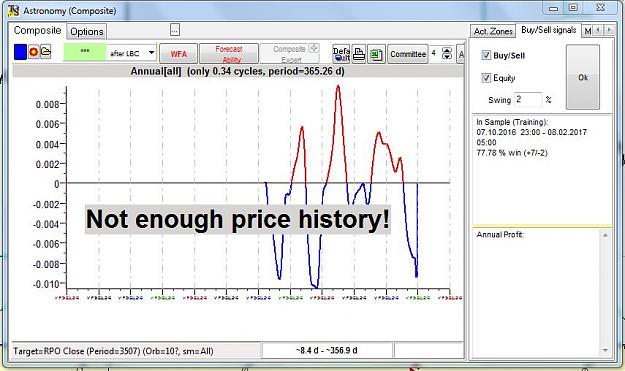This screenshot has height=371, width=625.
Task: Open Forecast Ability
Action: click(229, 54)
